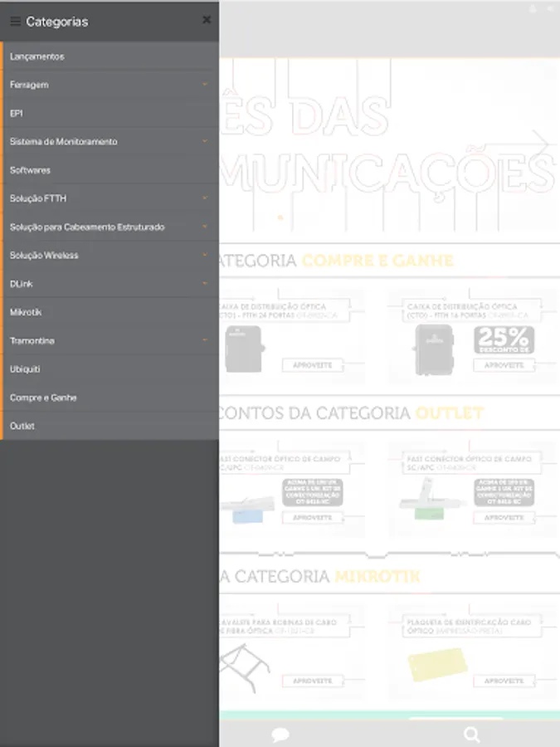Expand the DLink chevron
Viewport: 560px width, 747px height.
pyautogui.click(x=205, y=284)
